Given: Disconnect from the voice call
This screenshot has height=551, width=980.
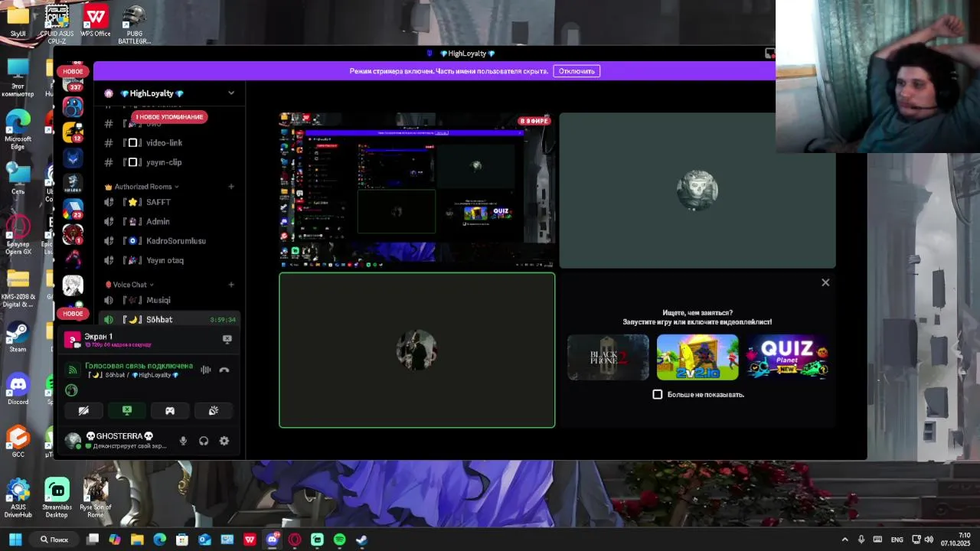Looking at the screenshot, I should (x=224, y=370).
